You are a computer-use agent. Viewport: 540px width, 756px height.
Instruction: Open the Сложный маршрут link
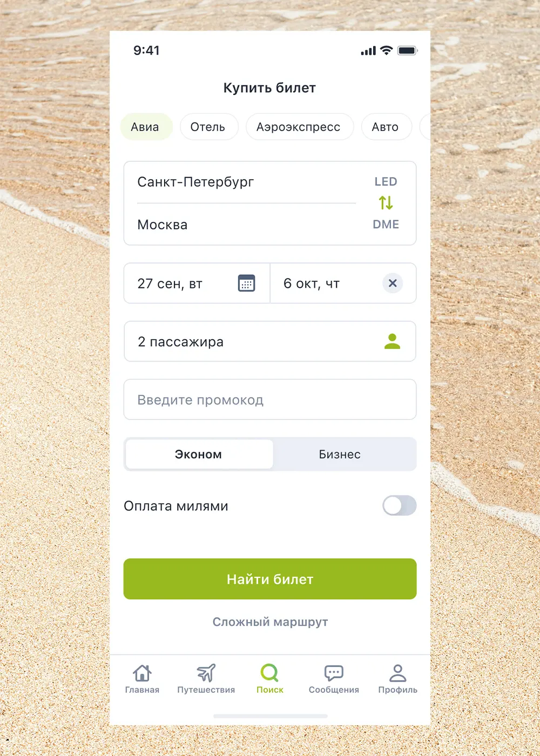pos(270,622)
